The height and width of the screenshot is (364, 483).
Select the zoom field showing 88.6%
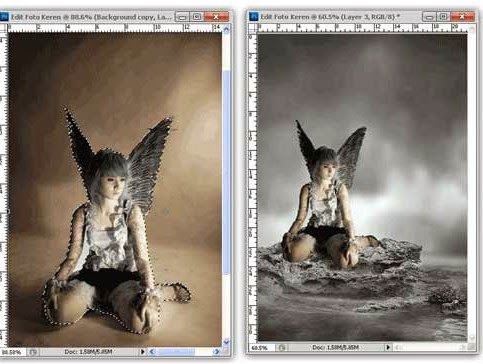coord(13,352)
